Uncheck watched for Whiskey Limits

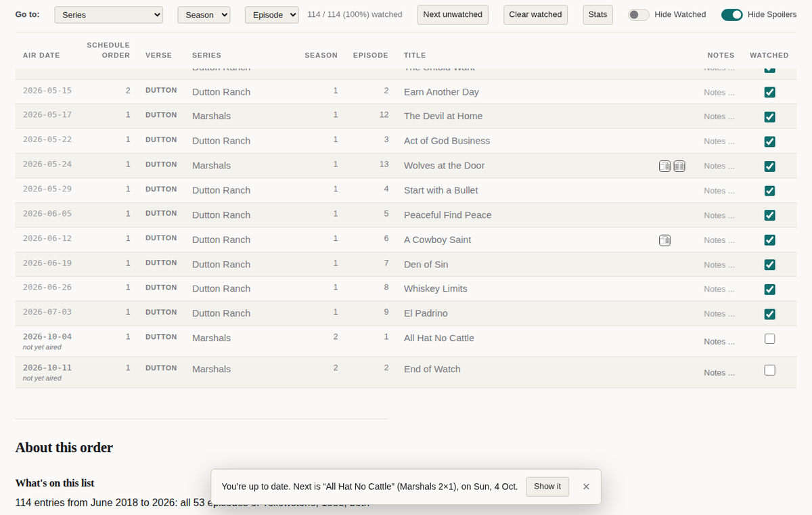[769, 289]
